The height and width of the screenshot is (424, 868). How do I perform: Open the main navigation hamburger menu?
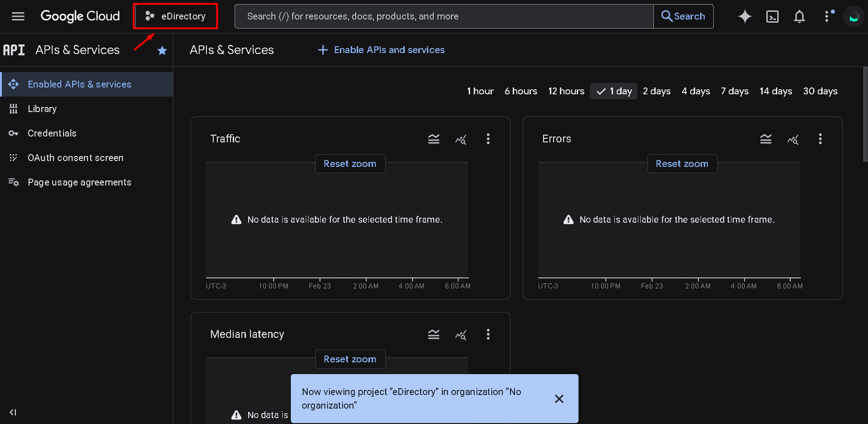(18, 16)
